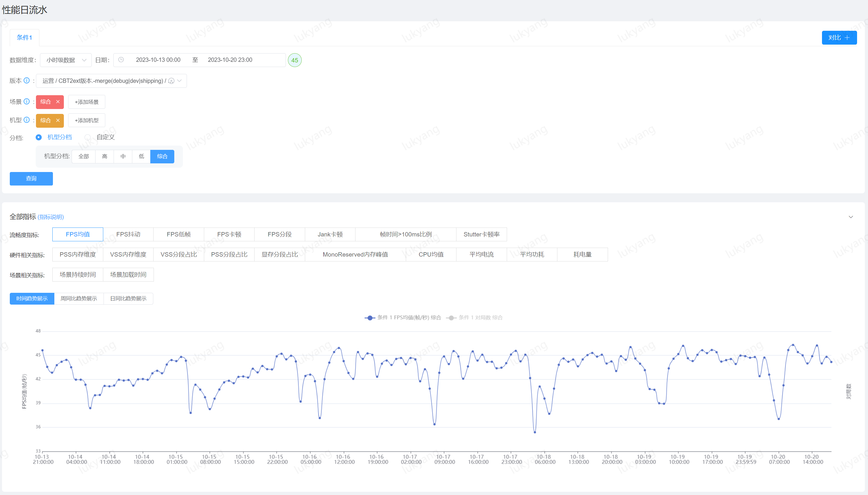Click the info icon beside 版本

click(x=27, y=81)
